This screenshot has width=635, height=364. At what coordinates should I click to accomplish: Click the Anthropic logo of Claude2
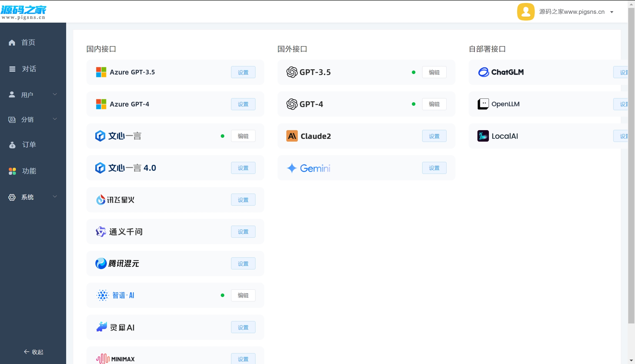[x=292, y=136]
